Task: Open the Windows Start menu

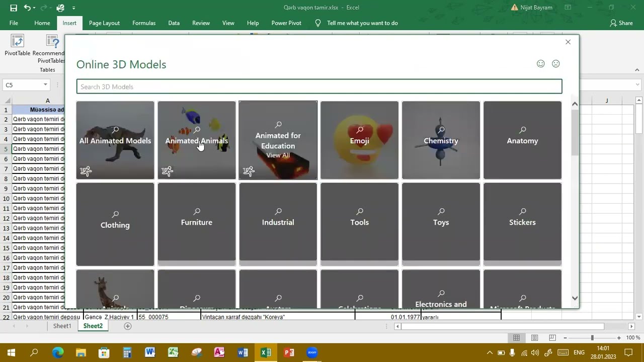Action: [11, 352]
